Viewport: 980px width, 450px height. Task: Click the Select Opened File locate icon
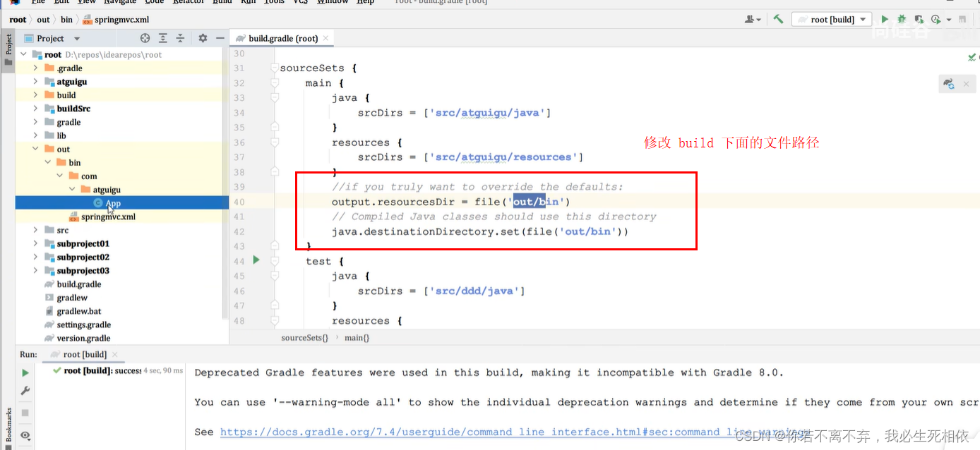pos(145,38)
